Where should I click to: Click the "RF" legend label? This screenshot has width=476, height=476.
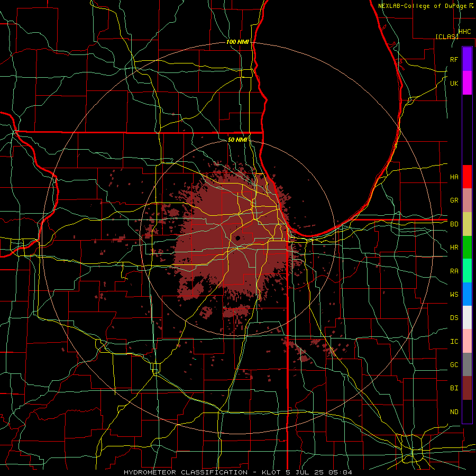tap(454, 59)
